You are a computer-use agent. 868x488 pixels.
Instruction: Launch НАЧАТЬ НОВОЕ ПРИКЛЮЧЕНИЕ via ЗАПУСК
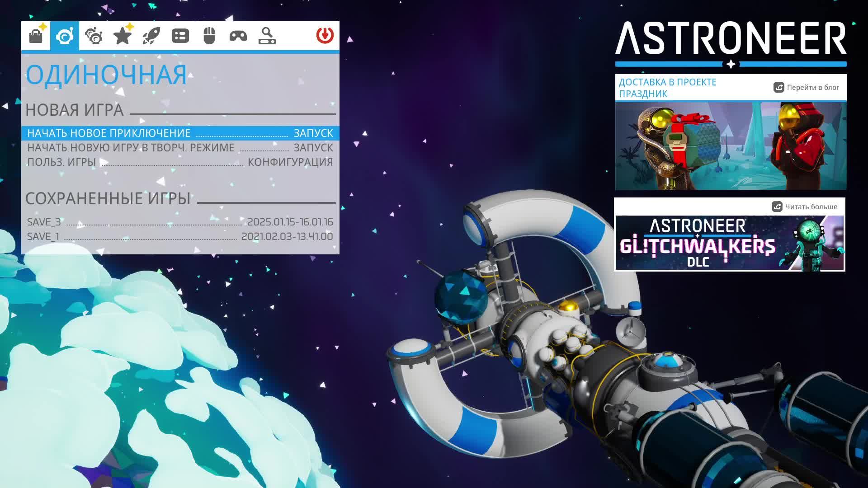pos(313,133)
